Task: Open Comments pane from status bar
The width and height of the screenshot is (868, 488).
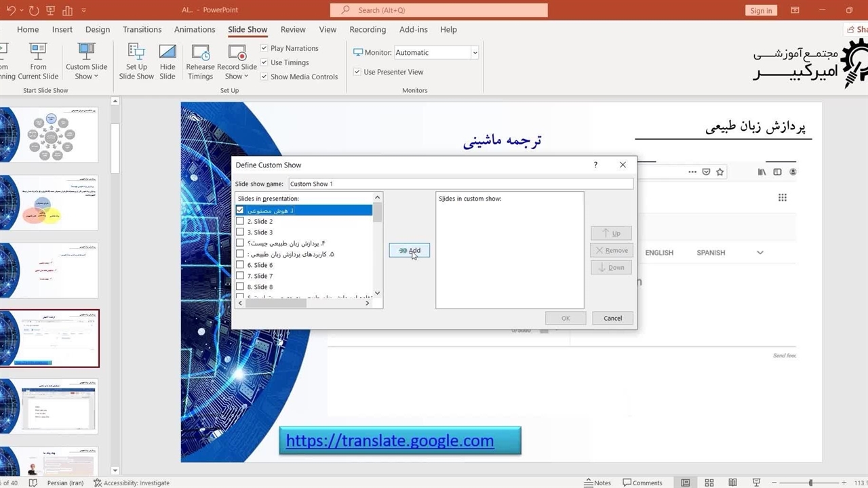Action: click(x=642, y=483)
